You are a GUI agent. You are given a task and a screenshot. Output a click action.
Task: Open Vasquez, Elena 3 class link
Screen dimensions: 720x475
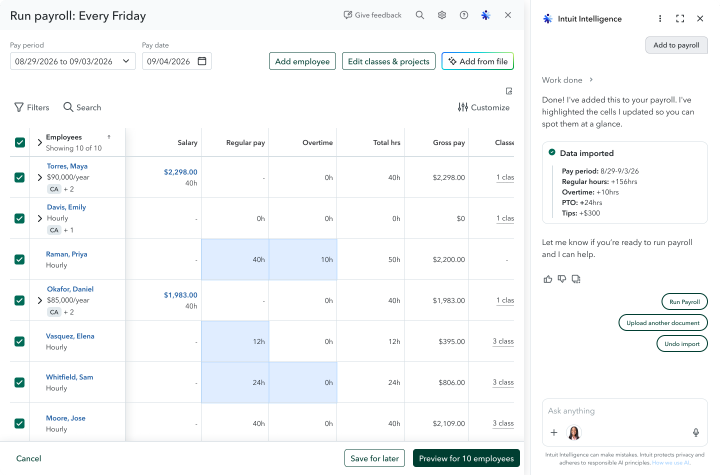503,341
